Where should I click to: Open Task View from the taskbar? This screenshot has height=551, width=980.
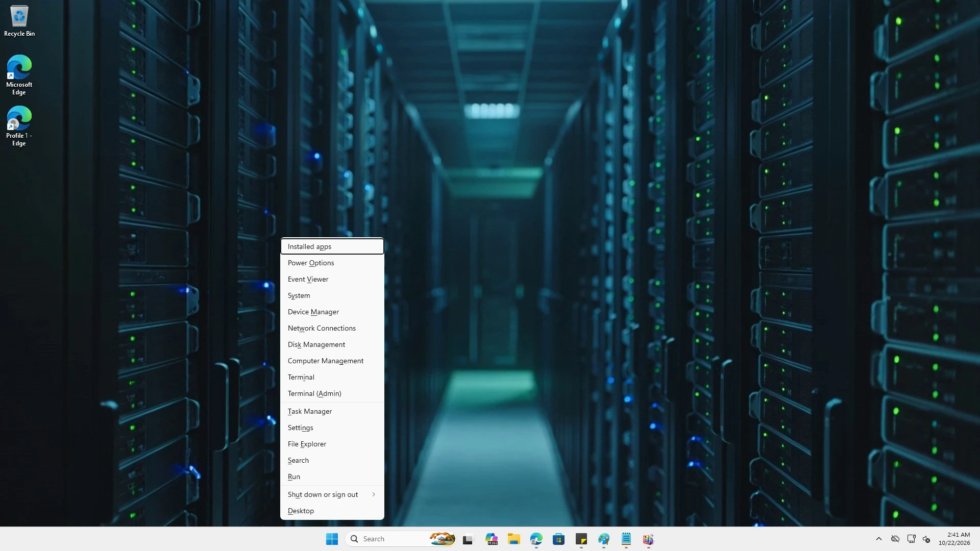468,539
